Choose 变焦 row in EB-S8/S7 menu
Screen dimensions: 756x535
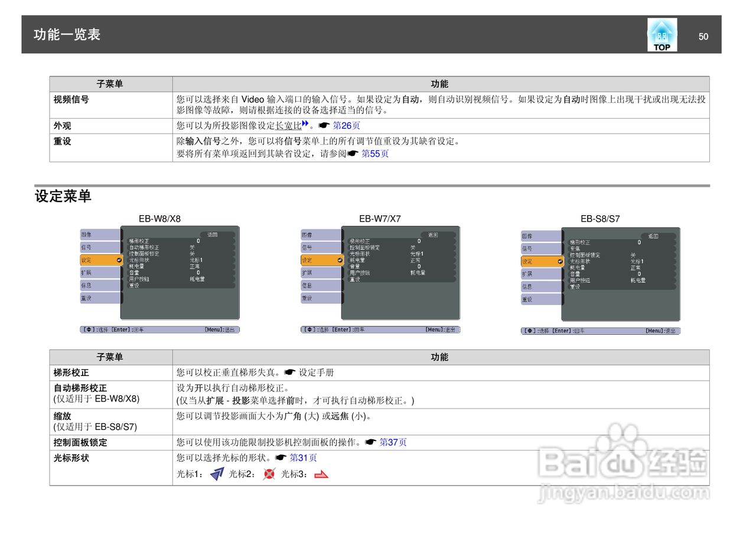point(621,248)
